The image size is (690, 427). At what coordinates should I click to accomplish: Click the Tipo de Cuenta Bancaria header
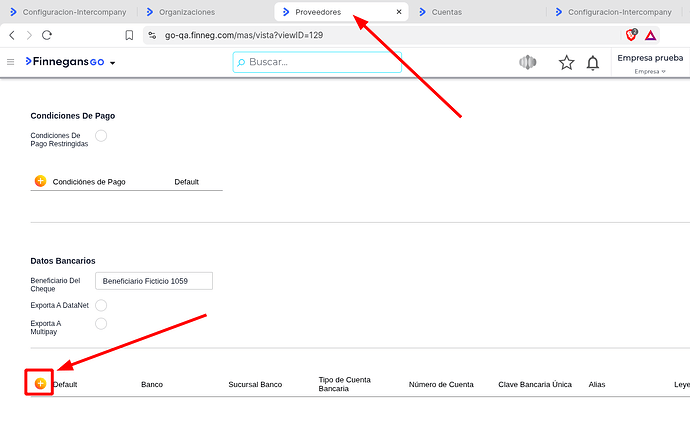(345, 384)
